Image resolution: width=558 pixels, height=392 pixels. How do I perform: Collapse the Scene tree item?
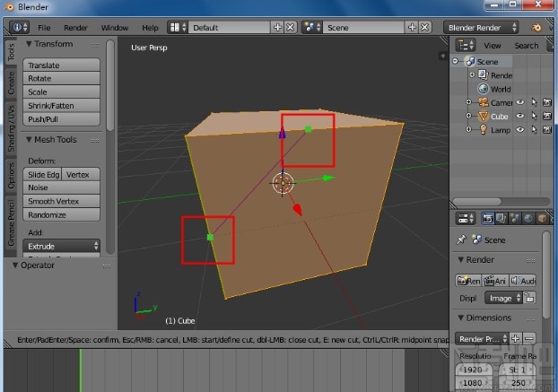(456, 61)
